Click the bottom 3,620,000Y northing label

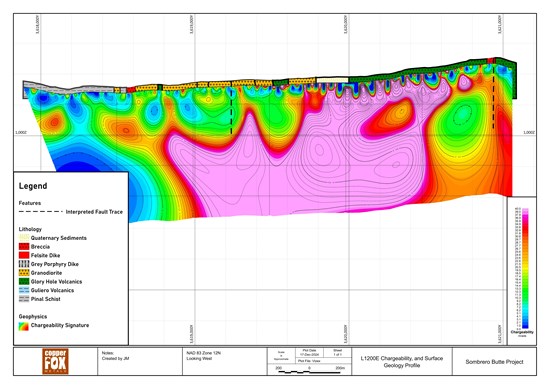point(346,334)
